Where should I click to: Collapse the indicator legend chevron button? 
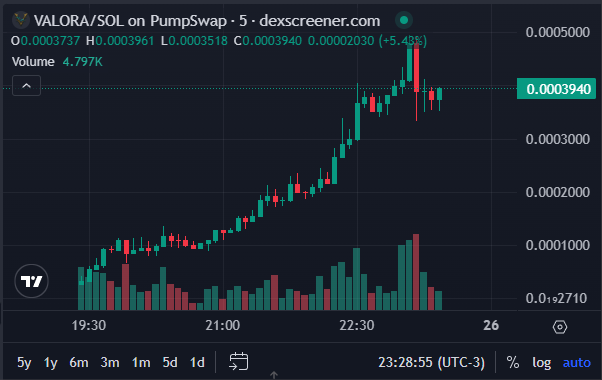[26, 86]
